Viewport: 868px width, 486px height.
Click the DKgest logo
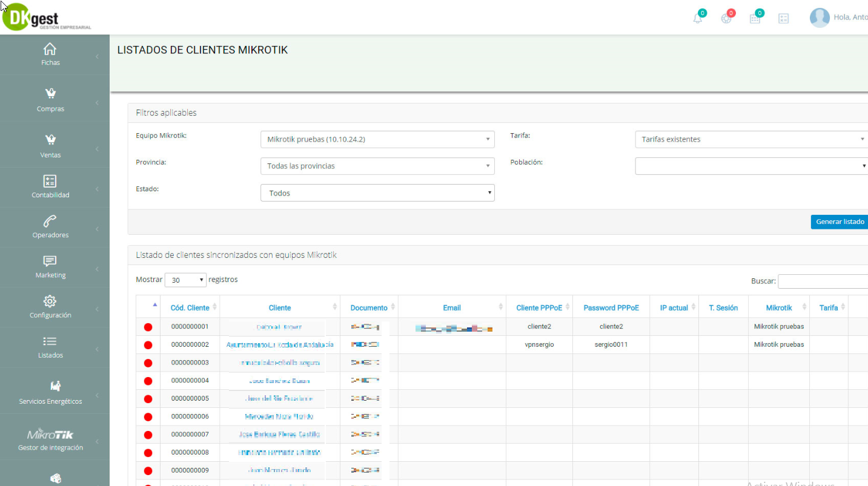click(x=46, y=17)
